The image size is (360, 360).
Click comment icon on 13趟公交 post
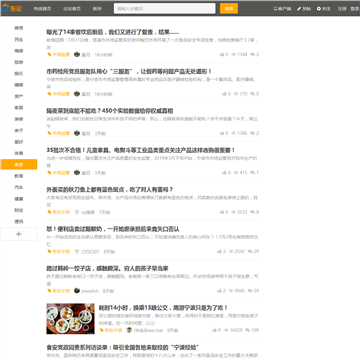248,330
